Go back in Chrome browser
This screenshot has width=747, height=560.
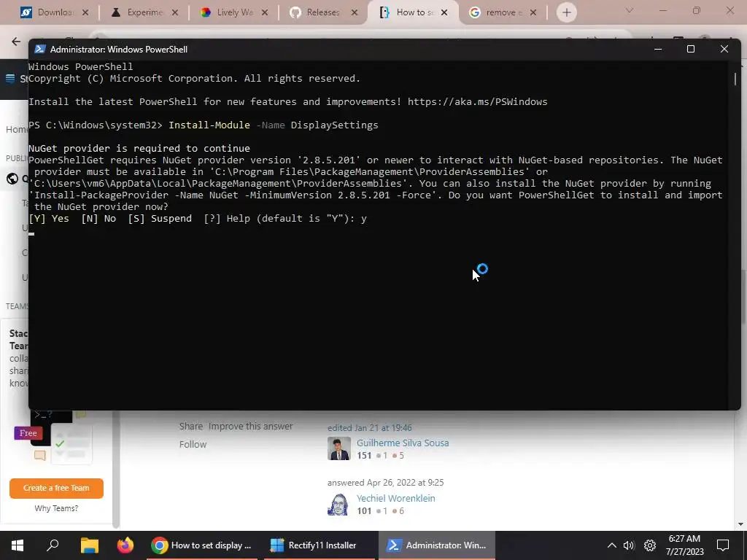(x=16, y=42)
